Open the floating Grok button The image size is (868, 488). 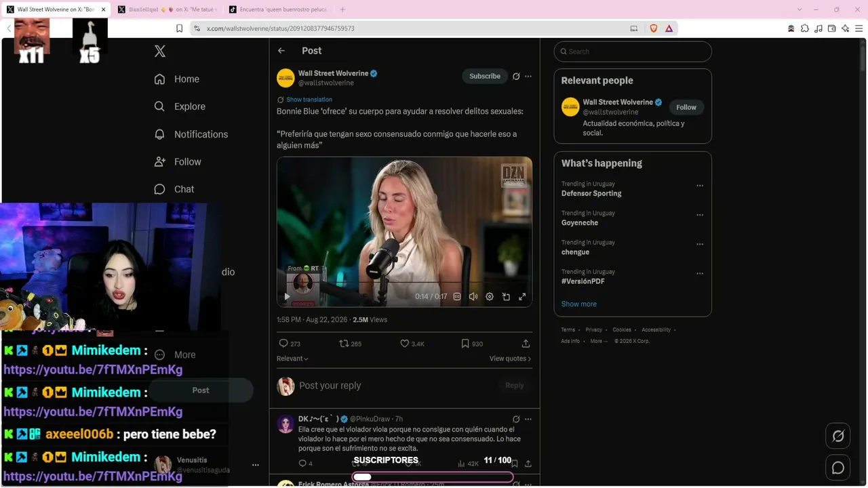click(838, 436)
